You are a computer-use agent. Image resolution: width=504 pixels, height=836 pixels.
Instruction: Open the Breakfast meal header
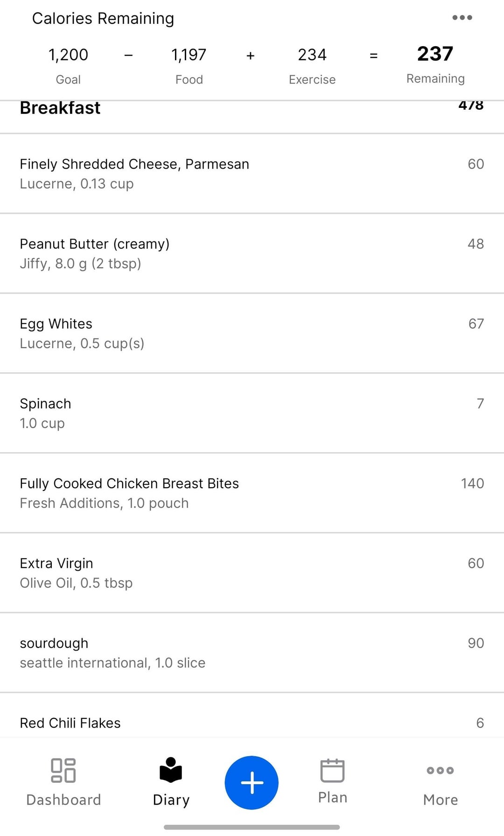(x=60, y=108)
